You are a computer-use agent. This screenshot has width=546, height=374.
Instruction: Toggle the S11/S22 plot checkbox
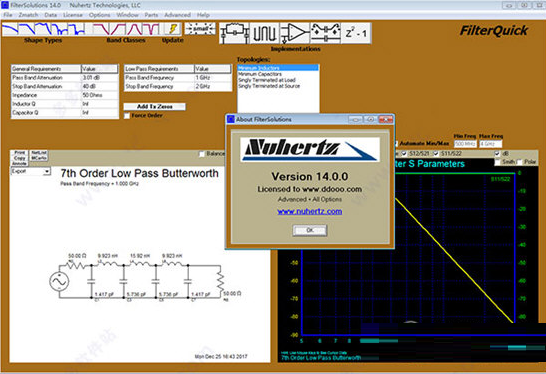(436, 154)
